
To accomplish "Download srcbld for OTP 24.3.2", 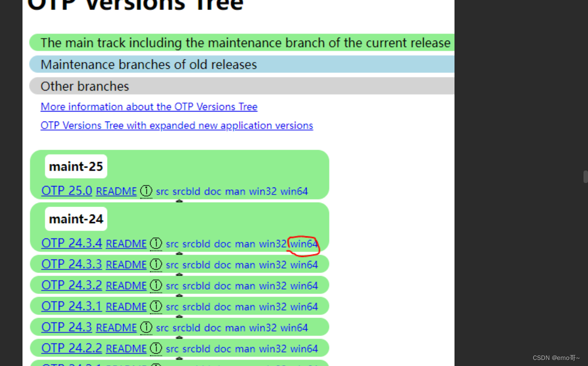I will pos(196,286).
